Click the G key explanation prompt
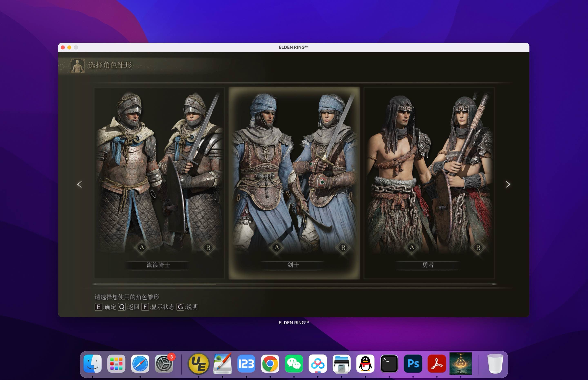This screenshot has height=380, width=588. [x=187, y=307]
